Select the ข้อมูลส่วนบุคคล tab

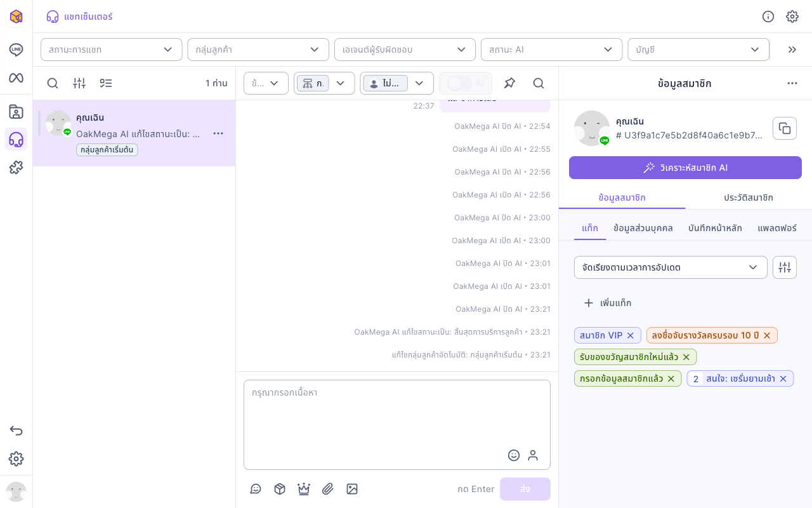[643, 228]
